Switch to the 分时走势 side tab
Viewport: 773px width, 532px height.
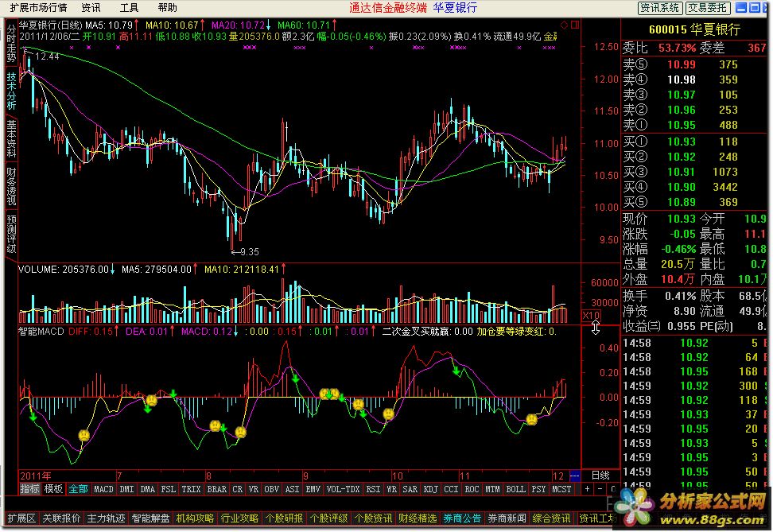[x=11, y=44]
